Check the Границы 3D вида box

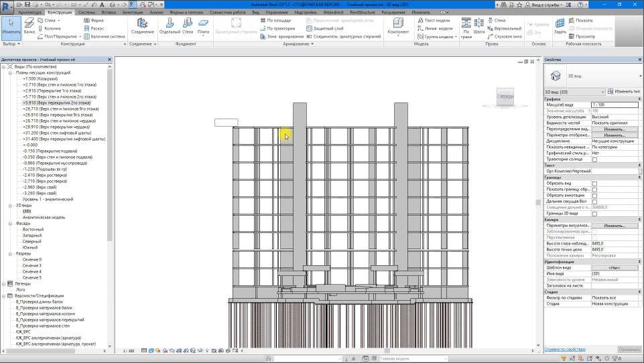click(x=594, y=214)
